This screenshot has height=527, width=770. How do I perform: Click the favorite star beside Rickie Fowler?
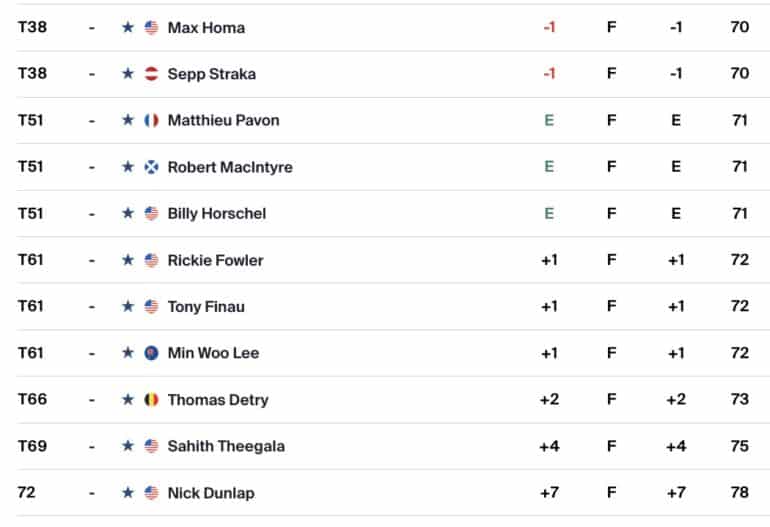click(x=128, y=259)
